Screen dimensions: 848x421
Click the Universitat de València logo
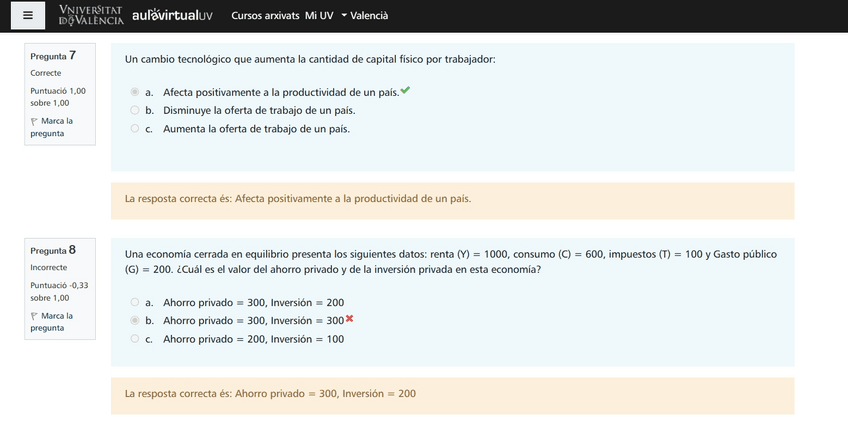[91, 16]
